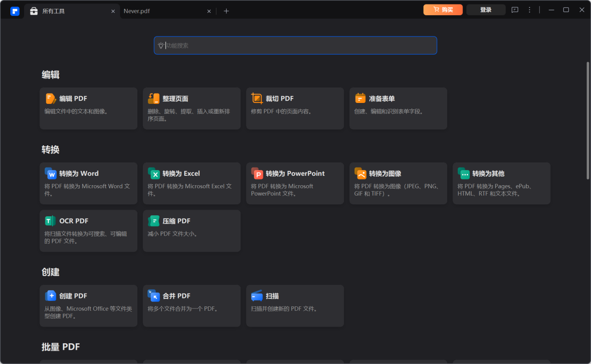Select the 整理页面 tool icon
Screen dimensions: 591x364
(x=154, y=99)
